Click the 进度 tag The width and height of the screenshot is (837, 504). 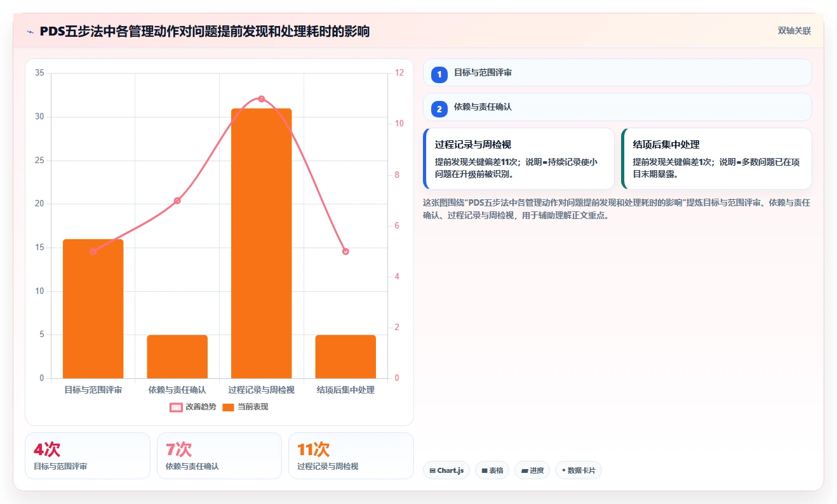(x=532, y=470)
